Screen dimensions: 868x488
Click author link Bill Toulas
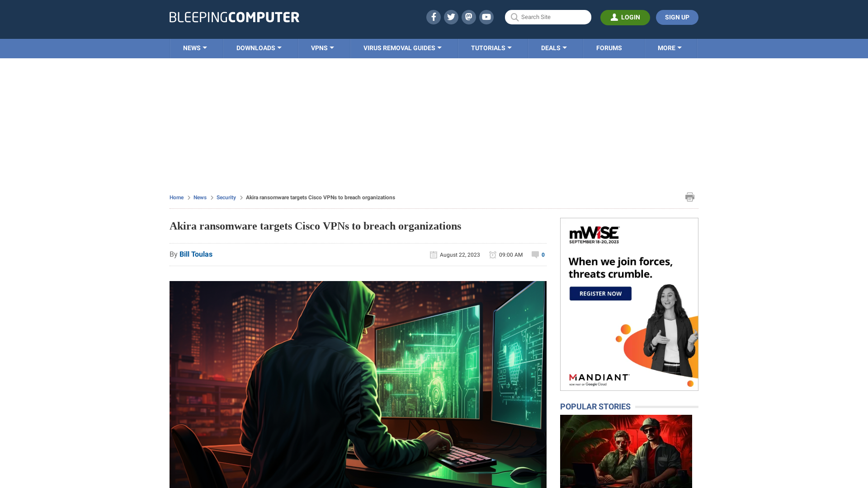(x=196, y=254)
